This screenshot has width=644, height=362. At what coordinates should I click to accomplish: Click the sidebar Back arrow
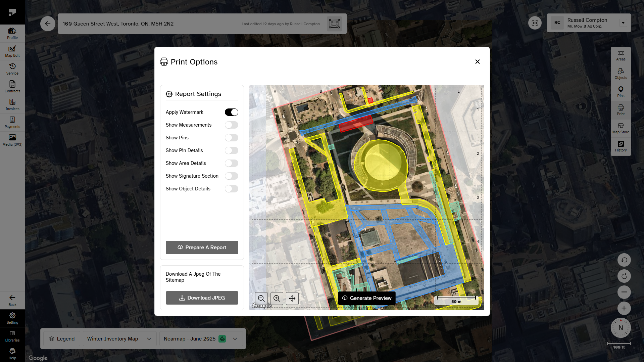[x=12, y=301]
